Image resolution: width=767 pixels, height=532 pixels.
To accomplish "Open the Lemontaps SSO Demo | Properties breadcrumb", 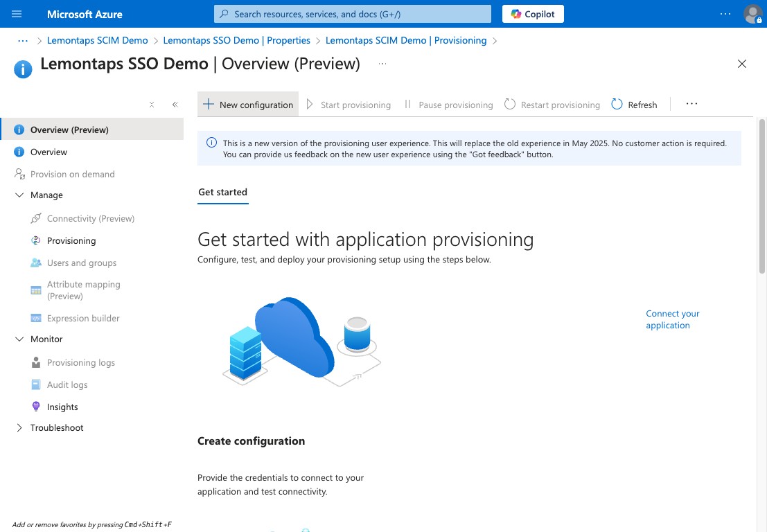I will coord(237,41).
